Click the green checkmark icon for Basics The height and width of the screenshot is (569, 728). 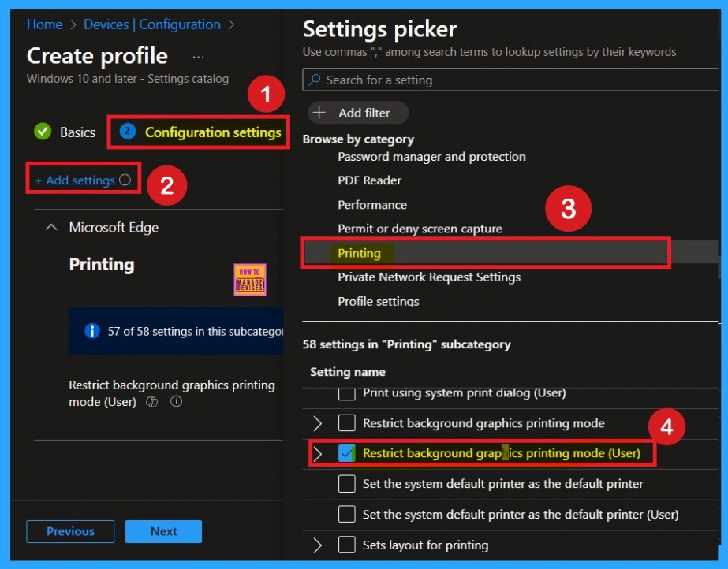coord(43,132)
